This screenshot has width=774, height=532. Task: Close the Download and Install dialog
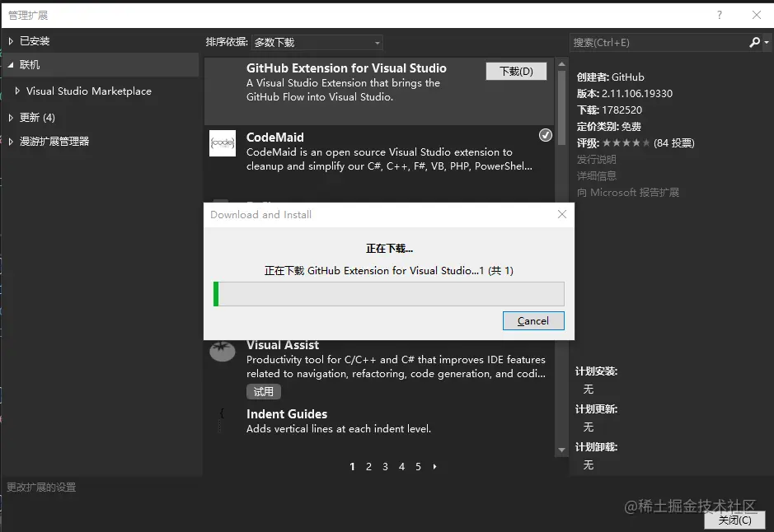[x=561, y=214]
